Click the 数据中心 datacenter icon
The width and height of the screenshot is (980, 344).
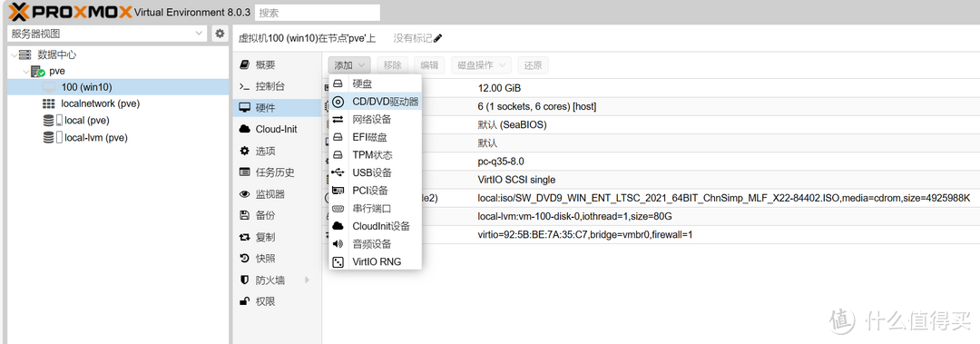coord(25,55)
